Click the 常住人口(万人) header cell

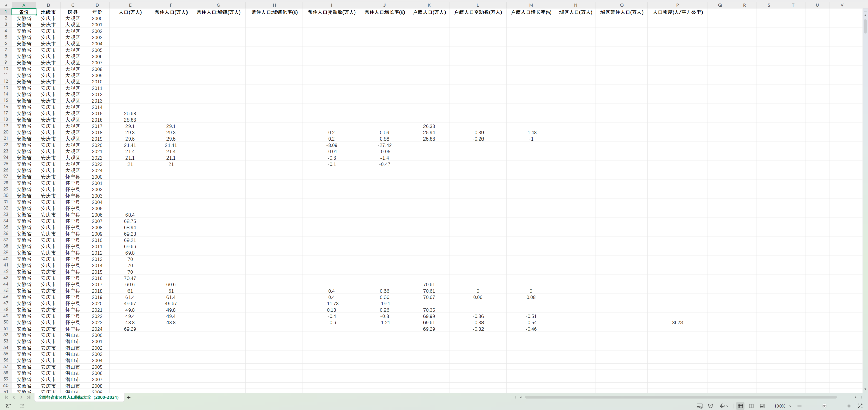point(171,12)
